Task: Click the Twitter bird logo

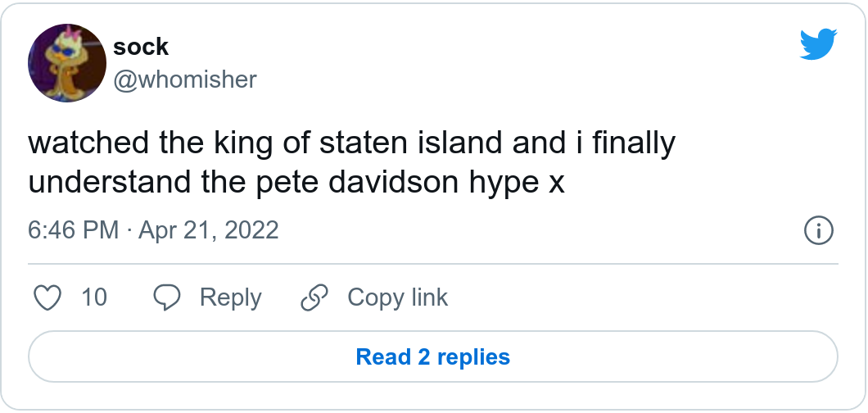Action: [x=818, y=44]
